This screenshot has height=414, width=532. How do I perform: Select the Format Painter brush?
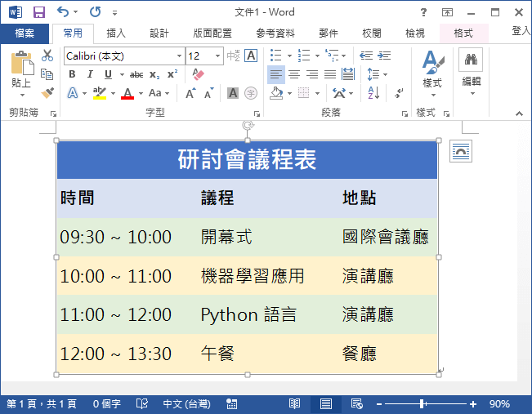[47, 93]
